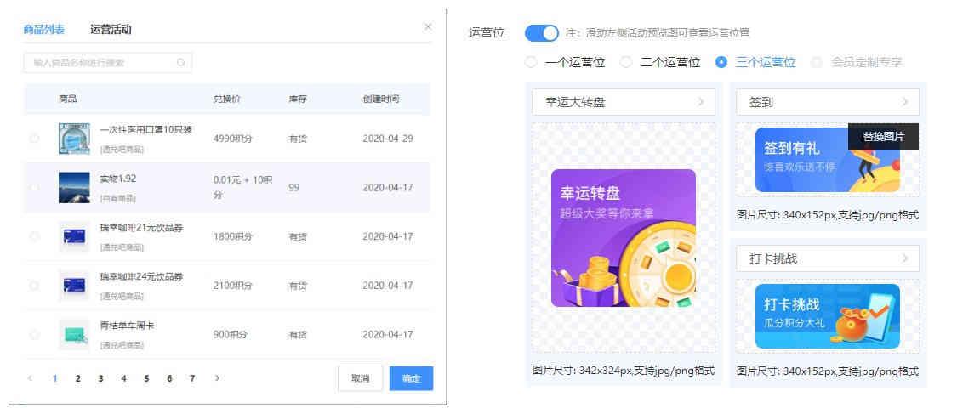Click the 2100积分 price cell
The height and width of the screenshot is (414, 980).
pyautogui.click(x=232, y=286)
